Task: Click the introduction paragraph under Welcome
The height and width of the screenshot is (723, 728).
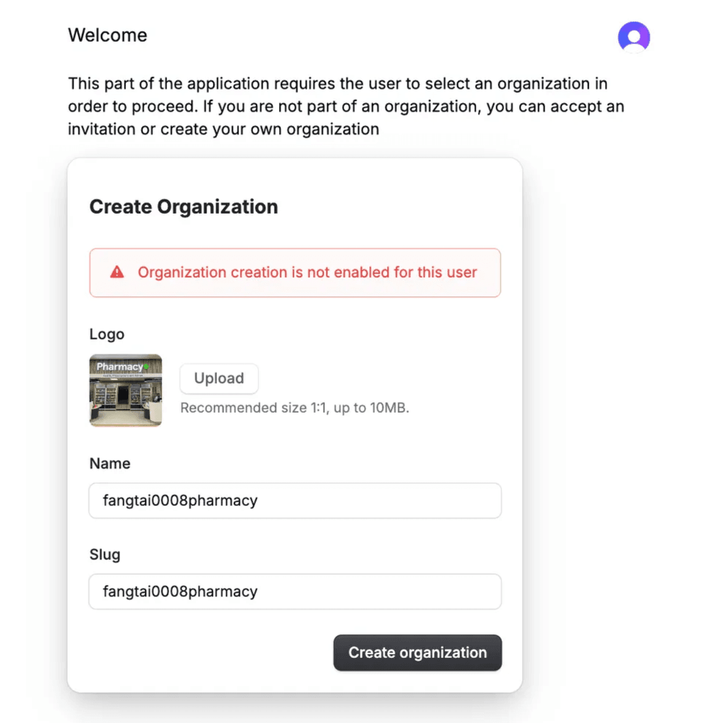Action: pos(346,106)
